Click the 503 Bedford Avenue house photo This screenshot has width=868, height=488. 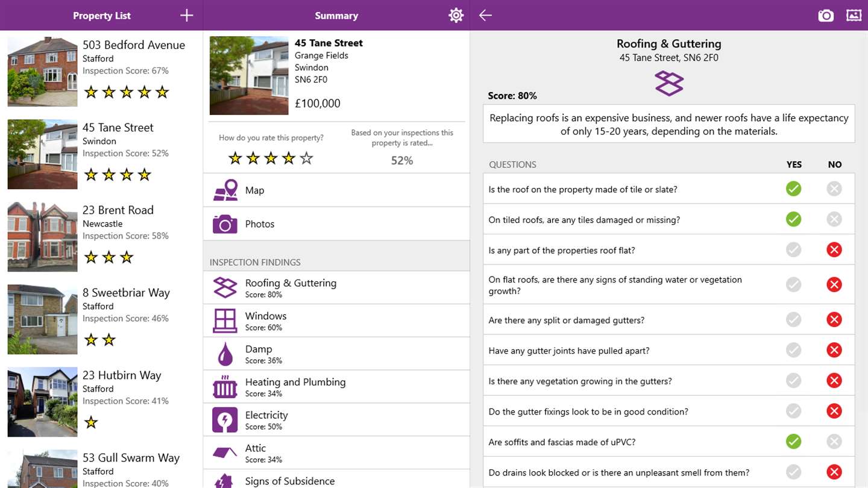pos(42,72)
